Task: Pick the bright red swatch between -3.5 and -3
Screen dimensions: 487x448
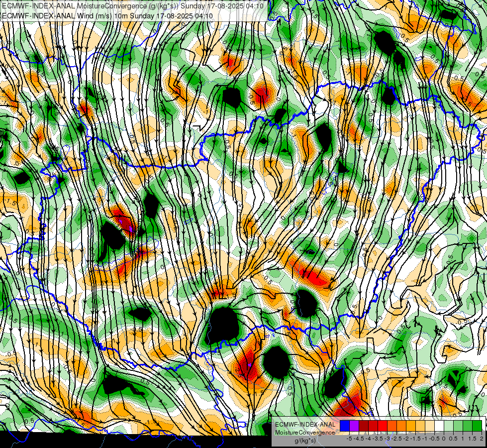Action: (x=383, y=426)
